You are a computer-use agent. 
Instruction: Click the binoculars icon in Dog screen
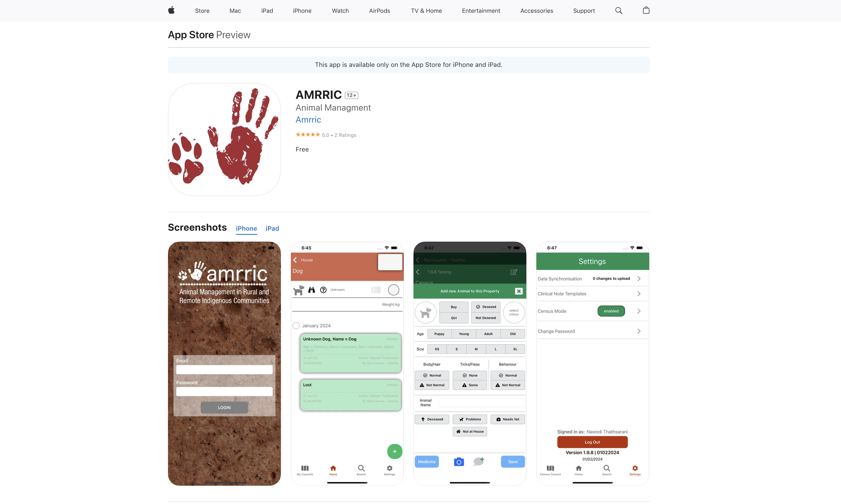pyautogui.click(x=312, y=290)
